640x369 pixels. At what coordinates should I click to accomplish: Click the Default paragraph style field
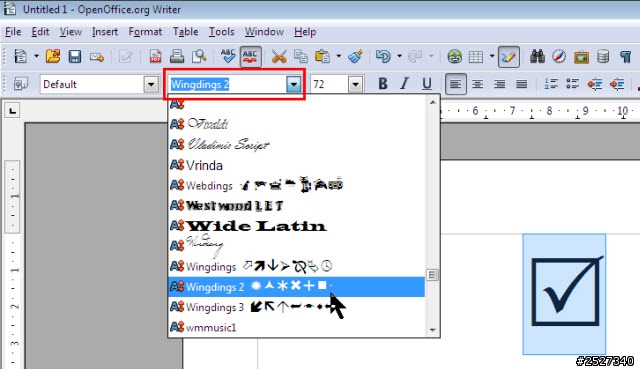(92, 84)
